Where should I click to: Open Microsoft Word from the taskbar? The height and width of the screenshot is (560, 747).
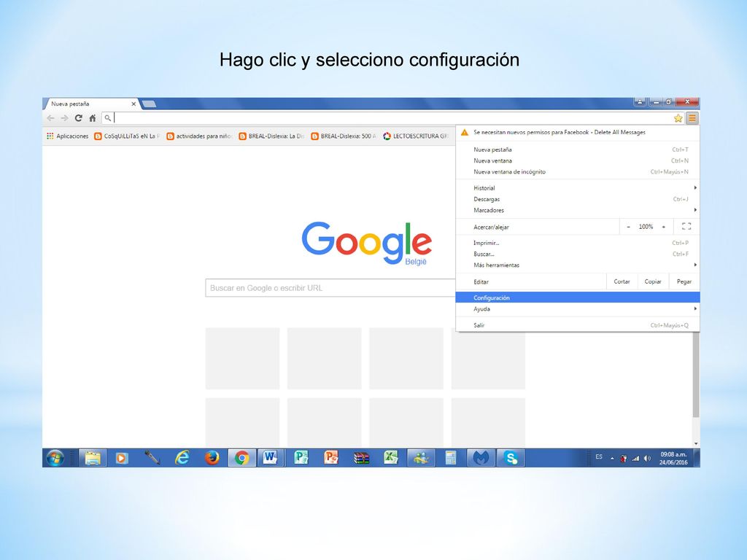point(271,458)
